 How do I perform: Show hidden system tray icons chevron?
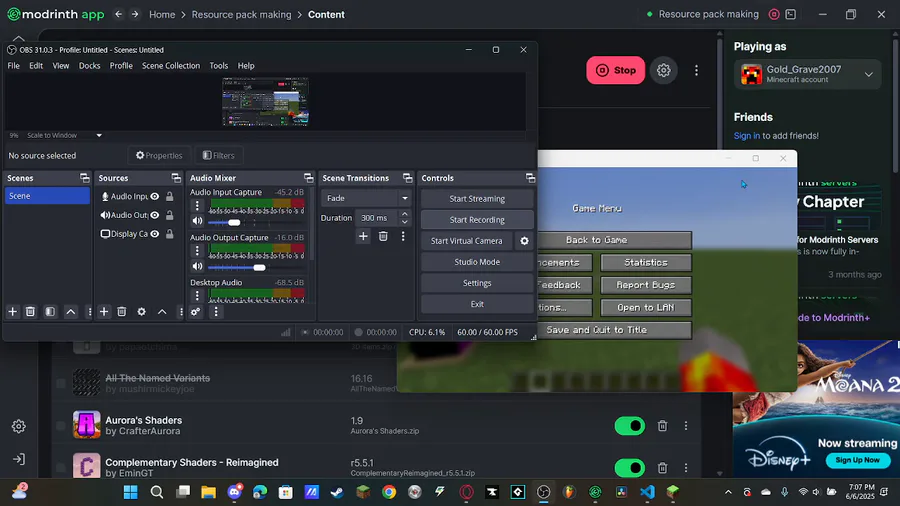coord(728,492)
